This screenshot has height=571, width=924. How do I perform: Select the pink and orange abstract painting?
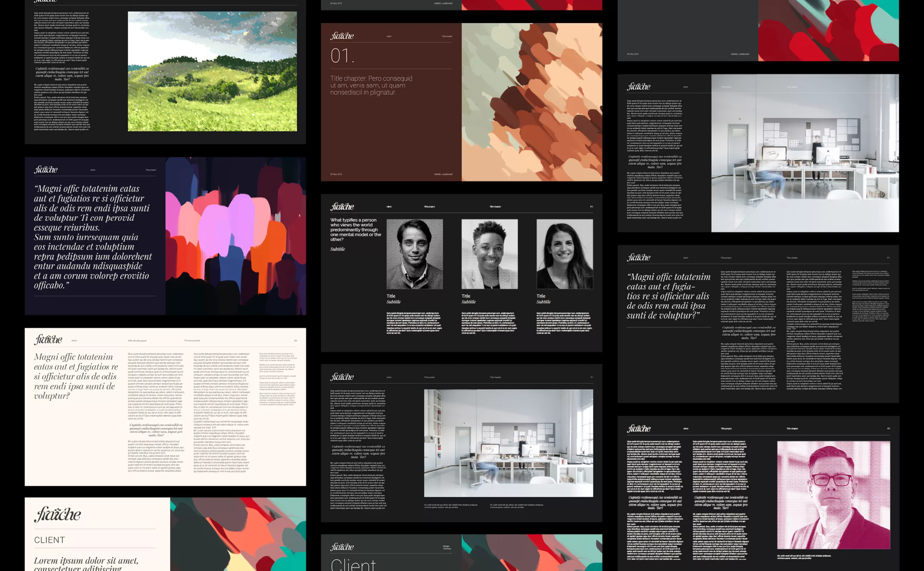pyautogui.click(x=235, y=236)
